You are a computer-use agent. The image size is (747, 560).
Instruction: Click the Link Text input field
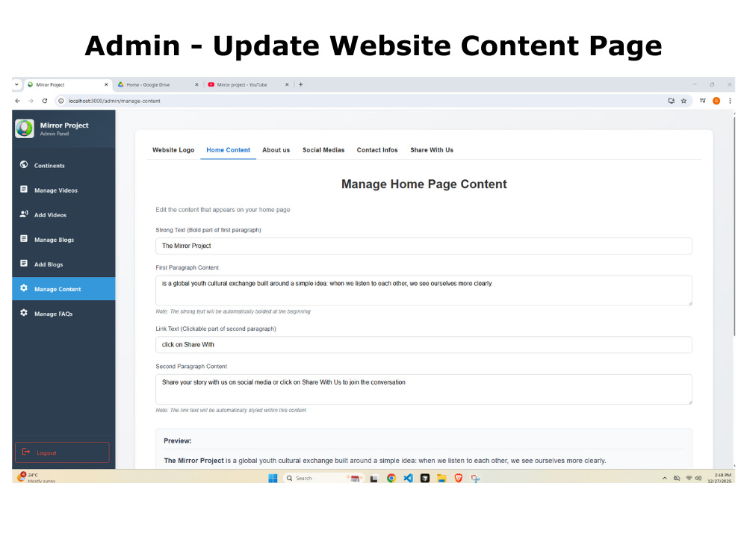point(424,345)
